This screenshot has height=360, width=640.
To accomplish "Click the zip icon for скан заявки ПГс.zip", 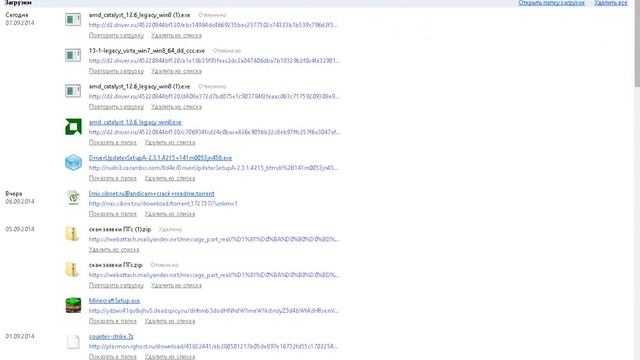I will pos(72,269).
